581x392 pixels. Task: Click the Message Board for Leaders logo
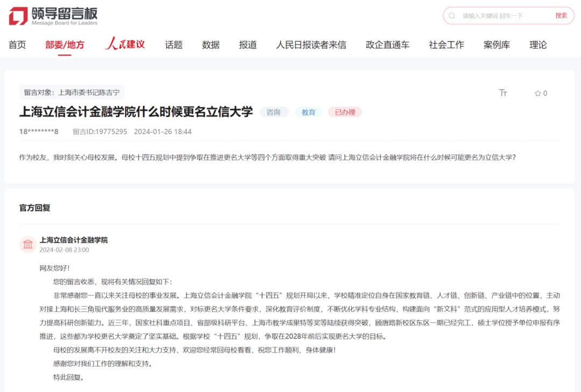click(x=53, y=16)
